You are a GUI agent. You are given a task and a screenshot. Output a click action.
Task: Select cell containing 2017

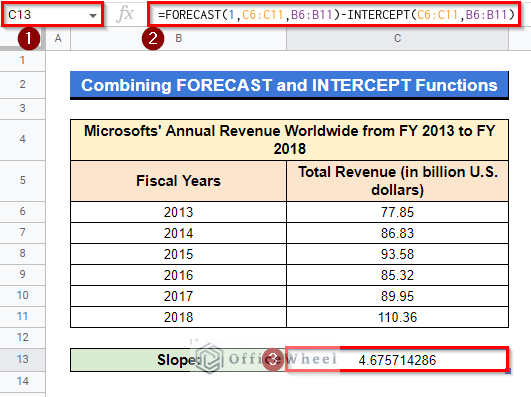(x=178, y=296)
